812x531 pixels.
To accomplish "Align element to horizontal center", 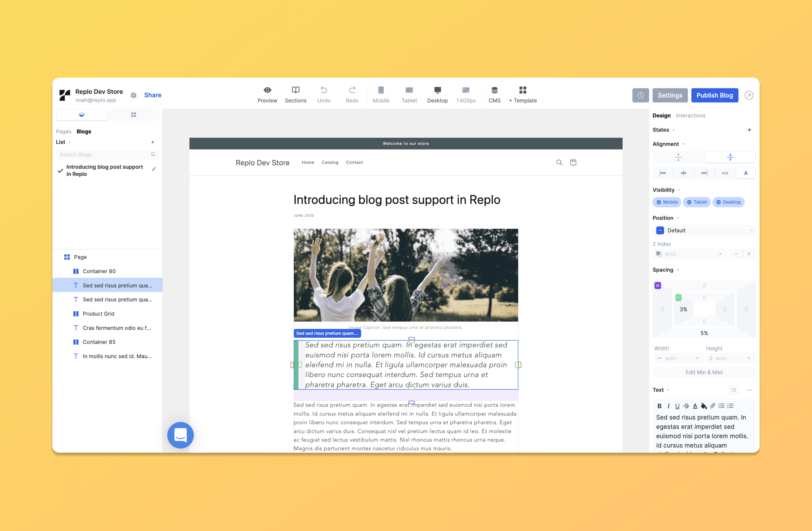I will point(683,173).
